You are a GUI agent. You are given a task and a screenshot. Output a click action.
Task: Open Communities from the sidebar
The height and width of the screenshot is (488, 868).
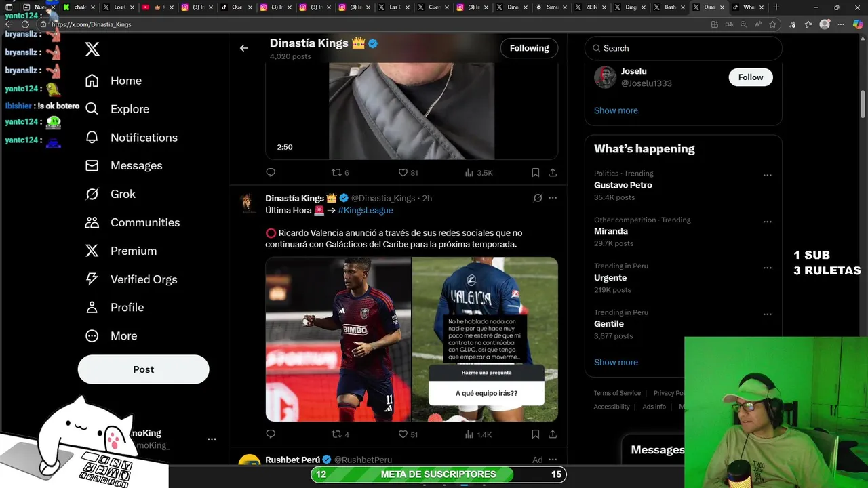(132, 223)
